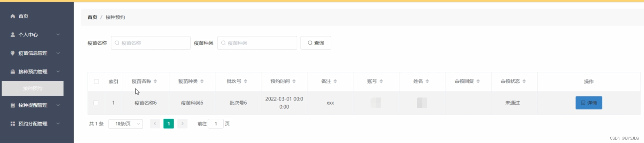Select the 接种预约 submenu item
Image resolution: width=644 pixels, height=143 pixels.
(x=33, y=88)
